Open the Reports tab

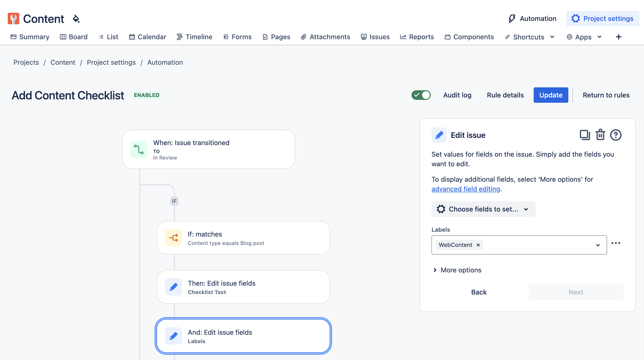click(x=417, y=37)
